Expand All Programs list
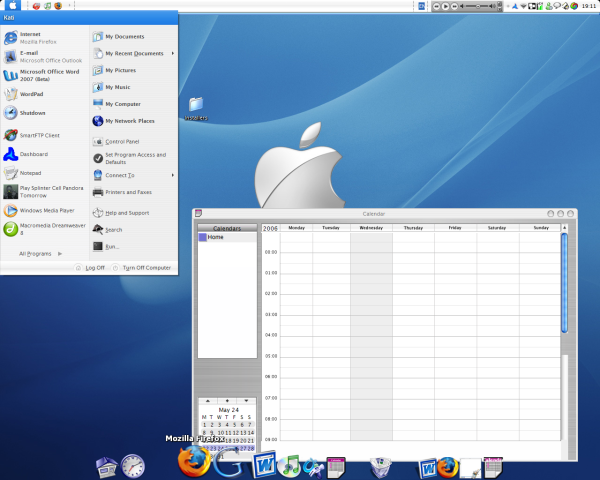 pos(40,254)
